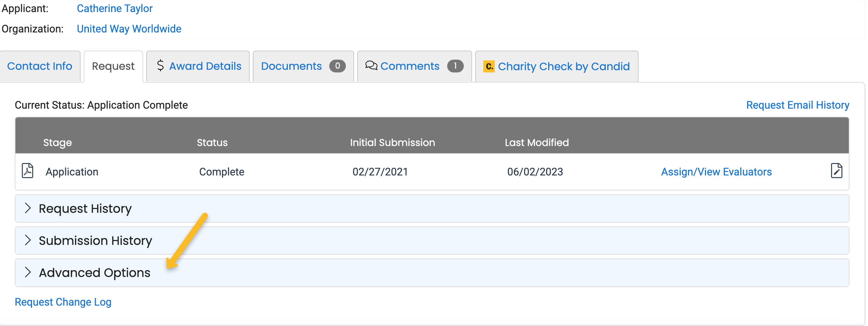
Task: Expand Advanced Options chevron
Action: (x=28, y=272)
